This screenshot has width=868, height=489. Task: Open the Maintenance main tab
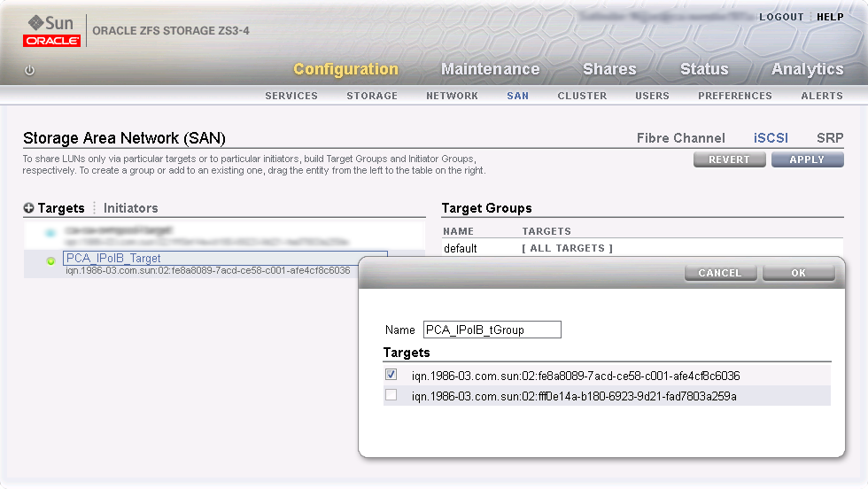491,69
